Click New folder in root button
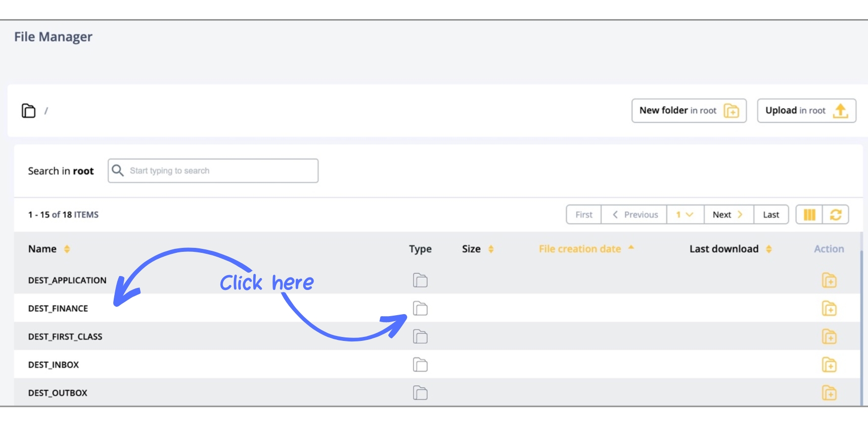Screen dimensions: 868x426 688,111
